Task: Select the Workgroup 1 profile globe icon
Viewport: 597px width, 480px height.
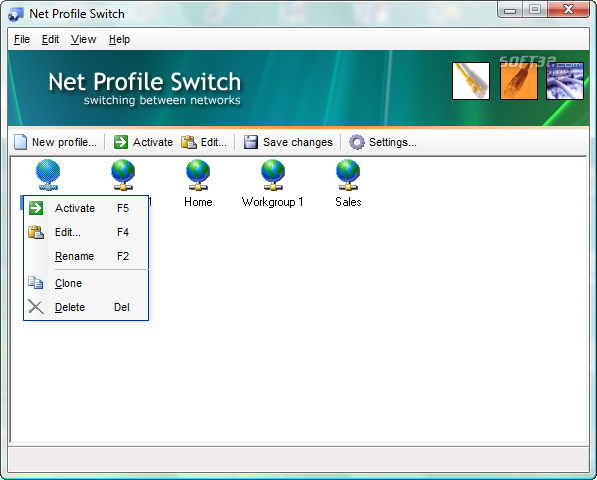Action: click(273, 175)
